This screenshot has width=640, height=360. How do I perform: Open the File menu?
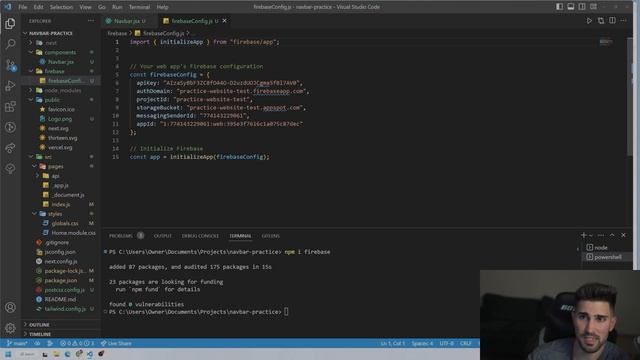pyautogui.click(x=22, y=7)
